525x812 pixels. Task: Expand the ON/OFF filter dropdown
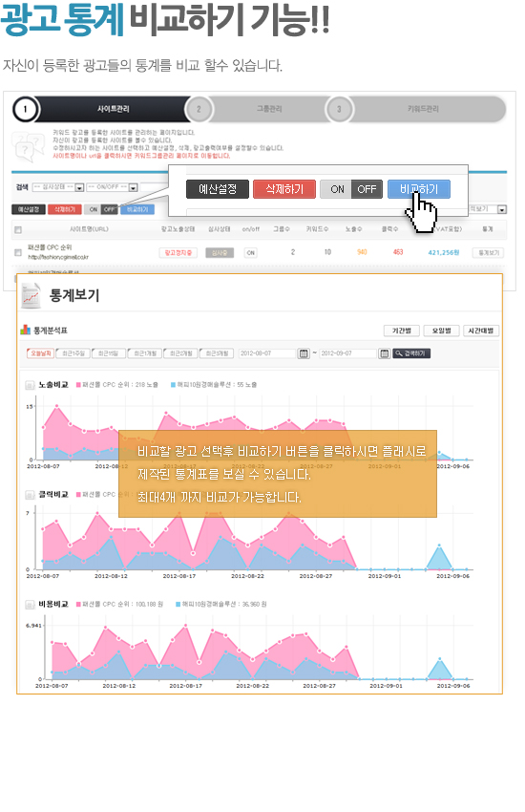coord(113,187)
